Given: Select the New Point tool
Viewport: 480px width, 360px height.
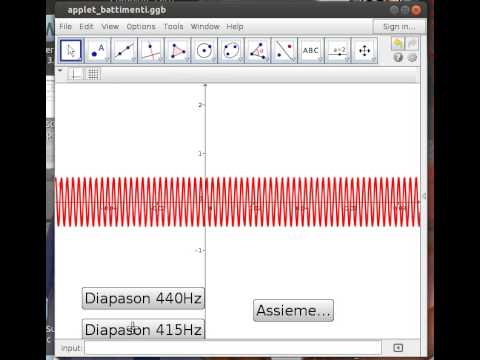Looking at the screenshot, I should [97, 51].
